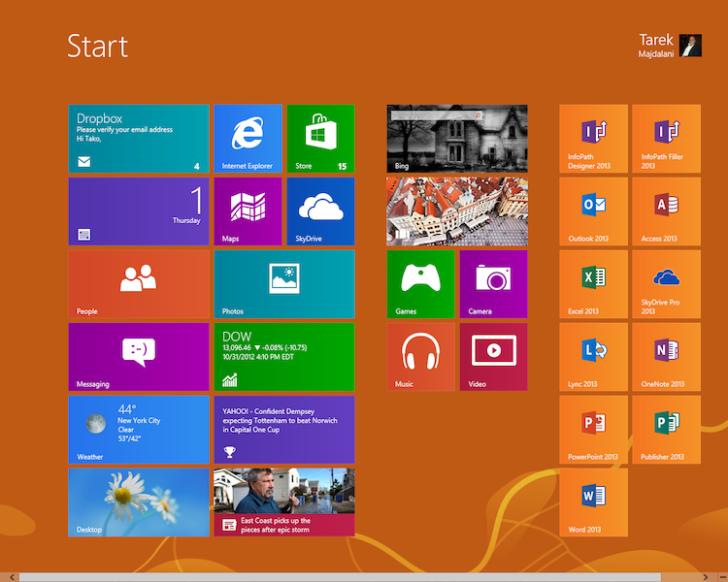Click the horizontal scrollbar at the bottom
This screenshot has width=728, height=582.
pyautogui.click(x=340, y=577)
